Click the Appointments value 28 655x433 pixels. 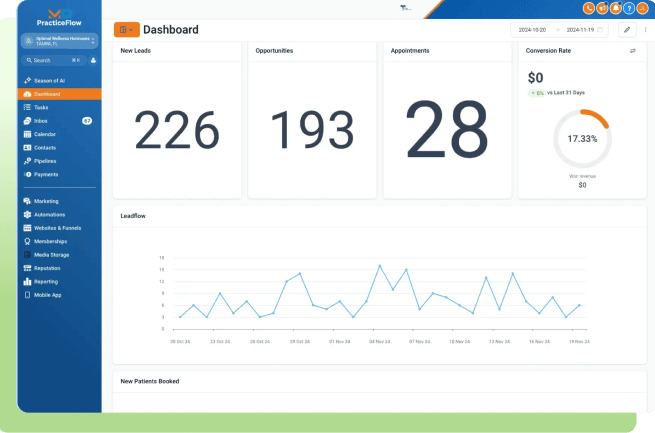point(447,129)
